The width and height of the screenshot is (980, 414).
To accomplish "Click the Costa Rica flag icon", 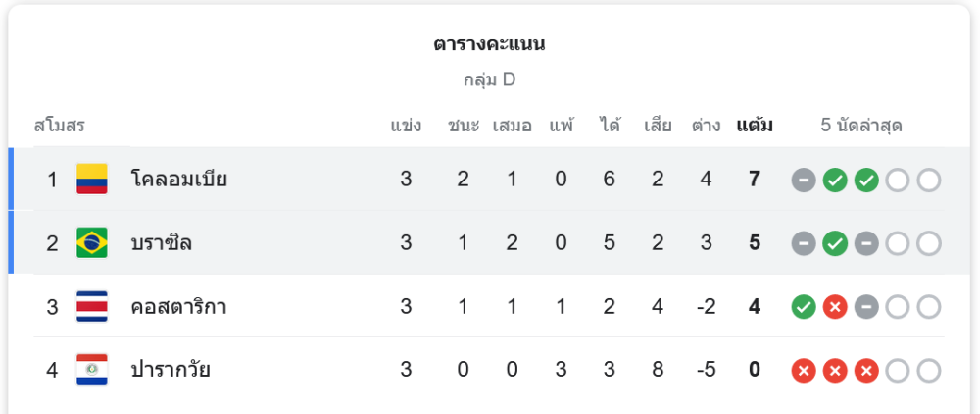I will pyautogui.click(x=92, y=306).
